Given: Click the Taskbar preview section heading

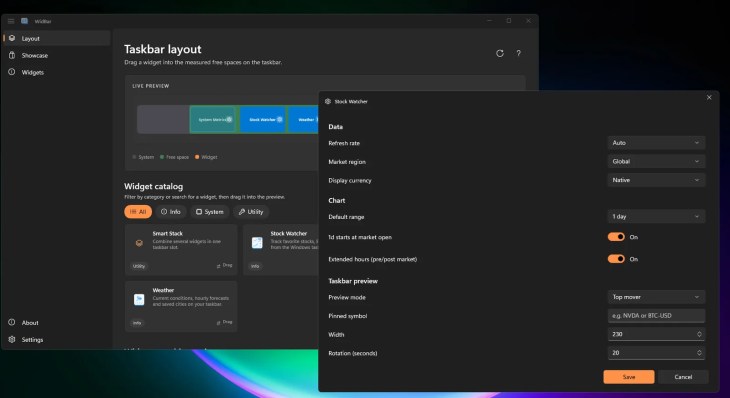Looking at the screenshot, I should click(x=353, y=281).
